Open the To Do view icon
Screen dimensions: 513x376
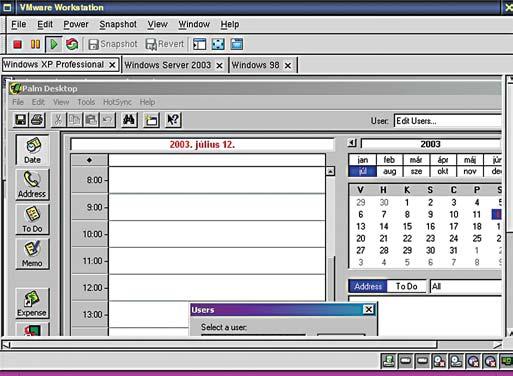click(32, 219)
